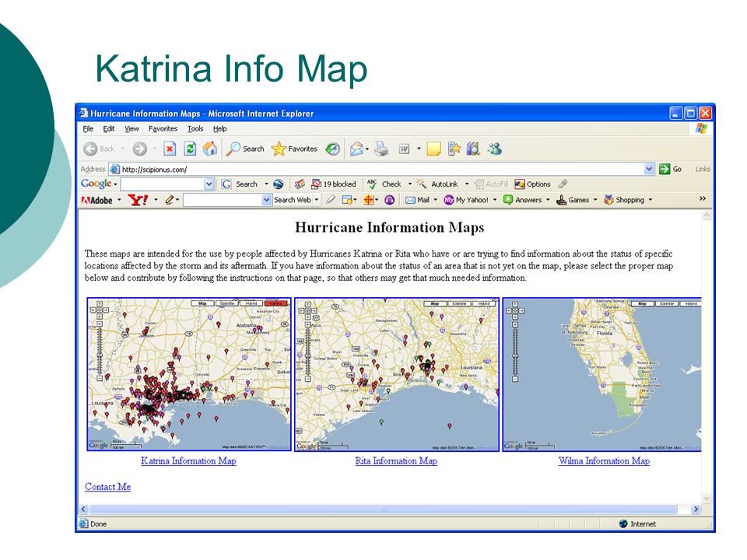Image resolution: width=747 pixels, height=560 pixels.
Task: Open the Favorites star button in the toolbar
Action: pyautogui.click(x=294, y=149)
